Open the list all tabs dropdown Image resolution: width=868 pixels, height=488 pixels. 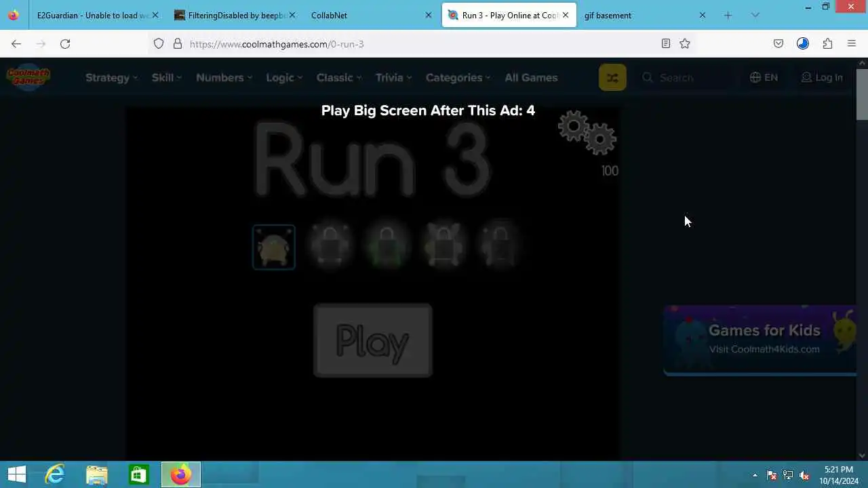(755, 15)
